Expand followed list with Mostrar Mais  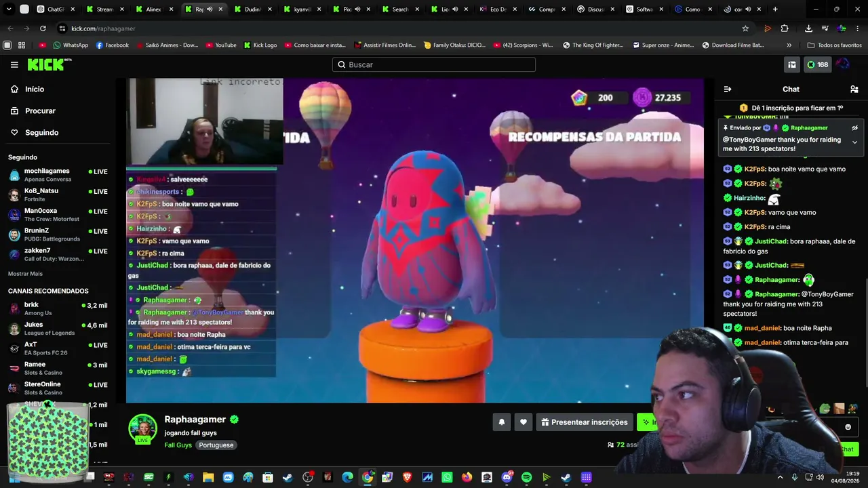(x=25, y=274)
